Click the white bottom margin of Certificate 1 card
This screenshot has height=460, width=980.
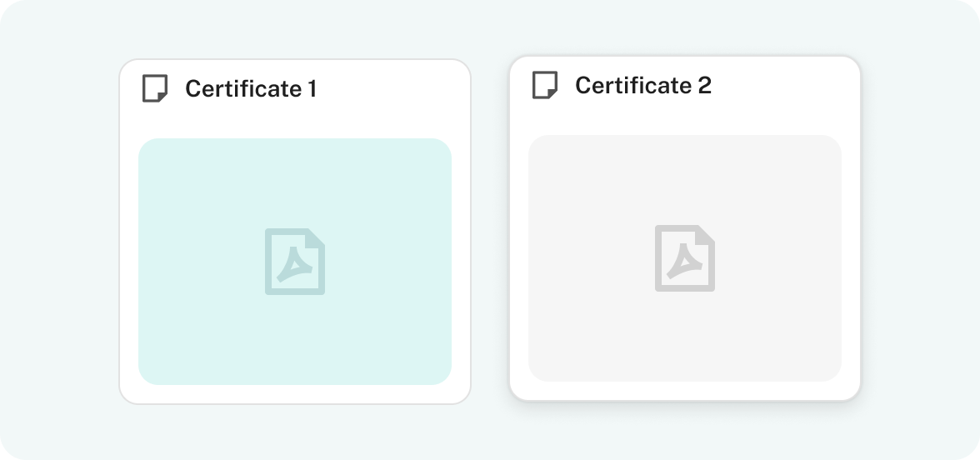tap(295, 394)
